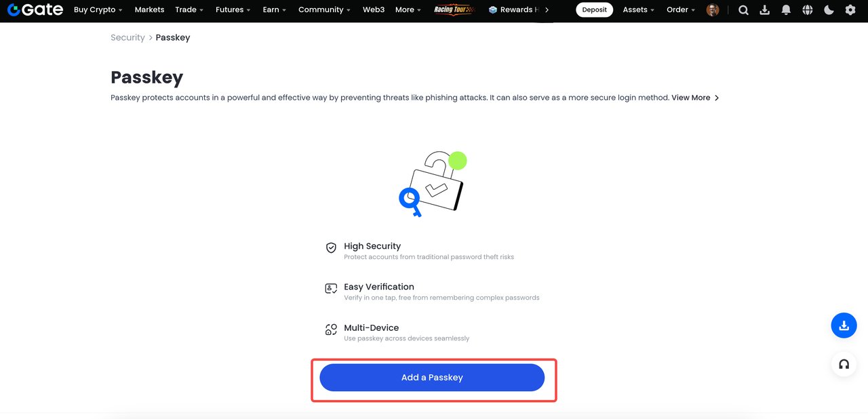Go to the Markets menu item

pos(149,10)
